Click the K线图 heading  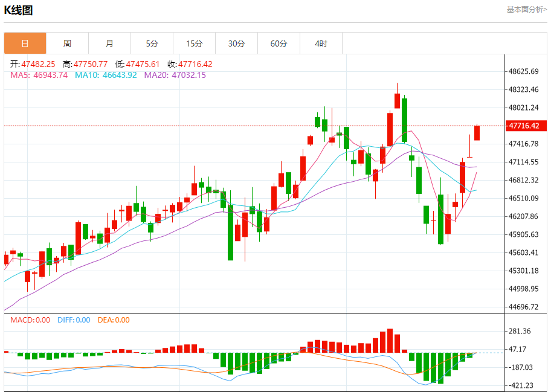click(x=18, y=10)
